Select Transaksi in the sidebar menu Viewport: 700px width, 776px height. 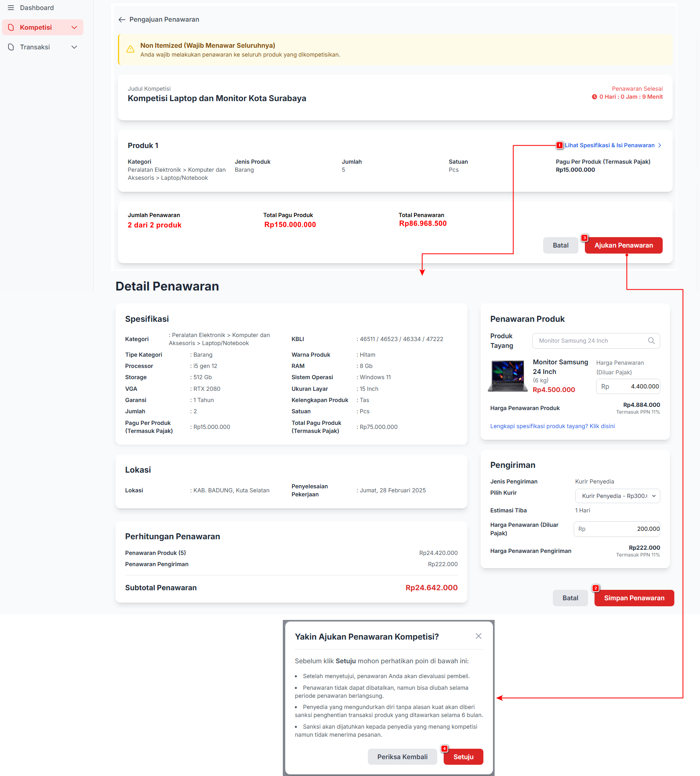[x=43, y=47]
